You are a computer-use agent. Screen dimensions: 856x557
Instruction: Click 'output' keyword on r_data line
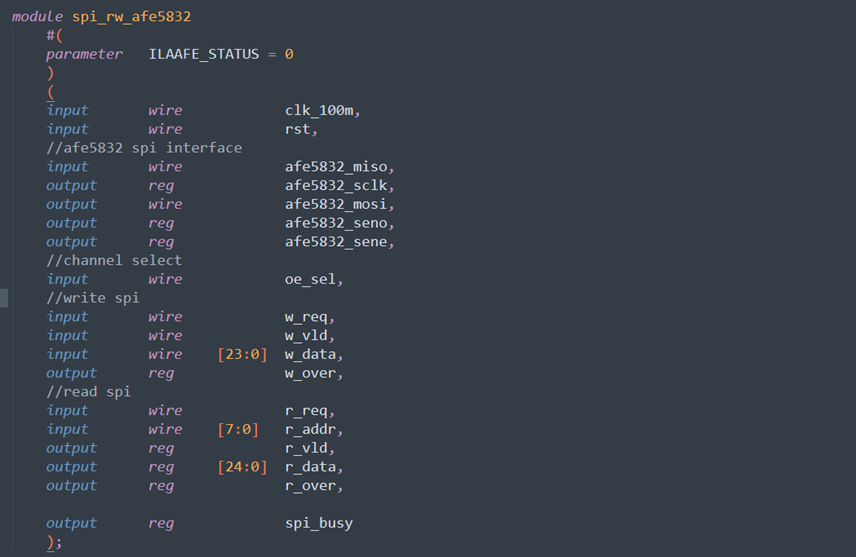pos(72,467)
